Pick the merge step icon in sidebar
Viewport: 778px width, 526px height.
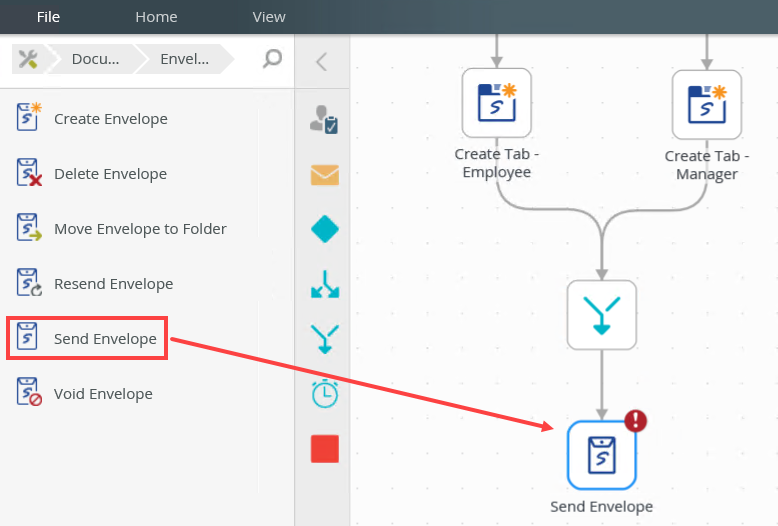pos(325,339)
